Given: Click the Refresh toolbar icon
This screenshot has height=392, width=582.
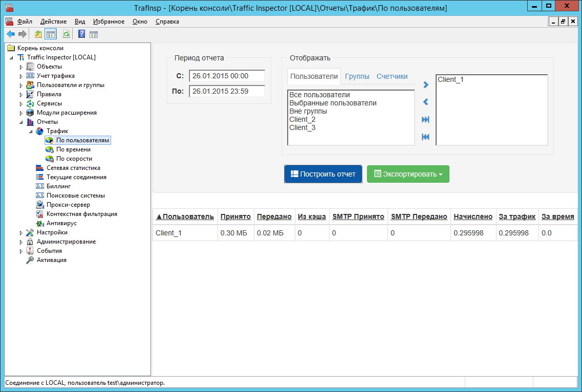Looking at the screenshot, I should (x=66, y=34).
